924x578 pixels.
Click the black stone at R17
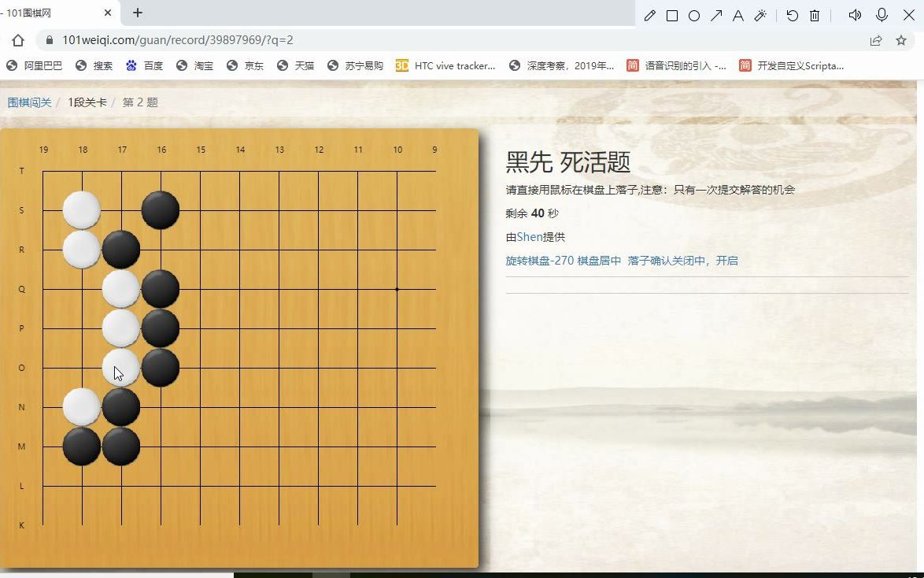[121, 250]
